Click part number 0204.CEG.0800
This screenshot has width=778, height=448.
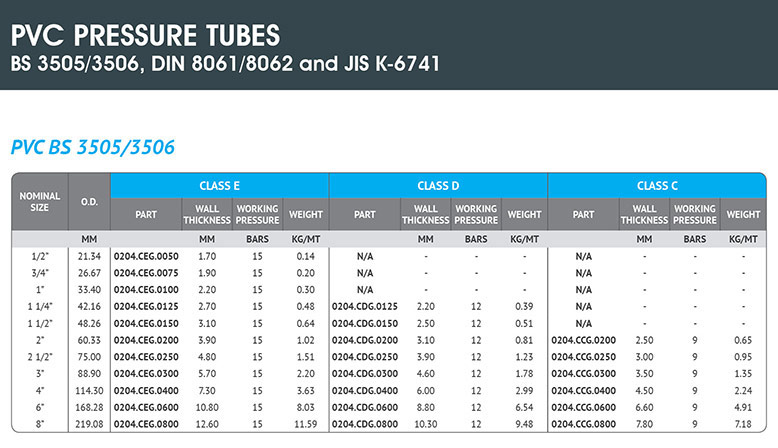146,424
